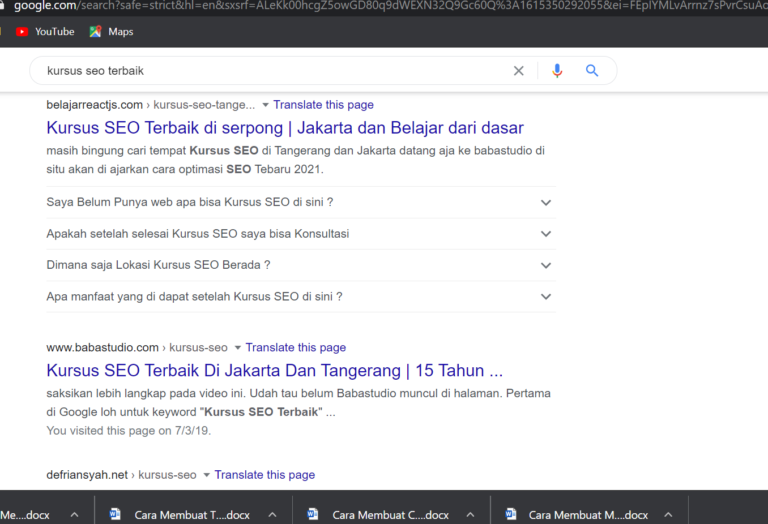768x524 pixels.
Task: Open dropdown arrow beside belajarreactjs.com URL
Action: (x=265, y=105)
